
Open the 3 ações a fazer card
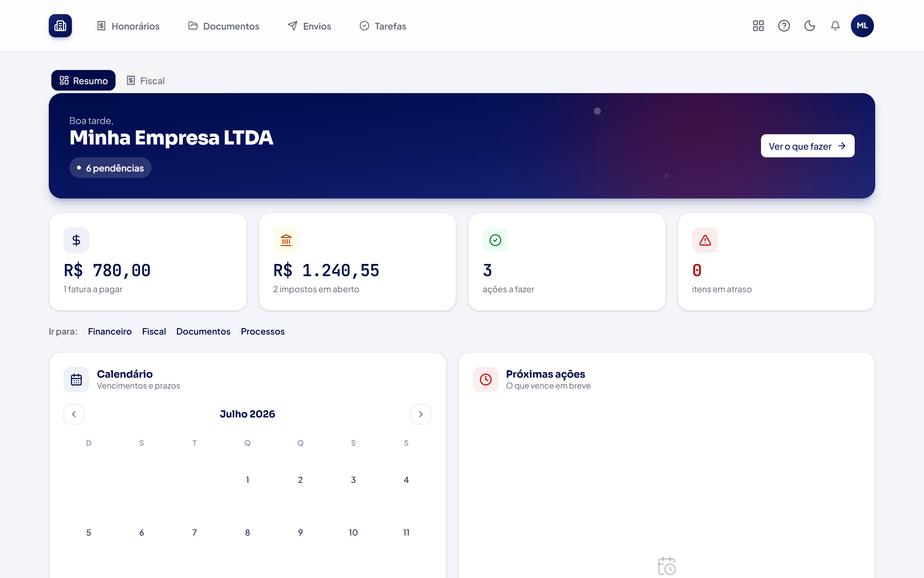coord(567,262)
